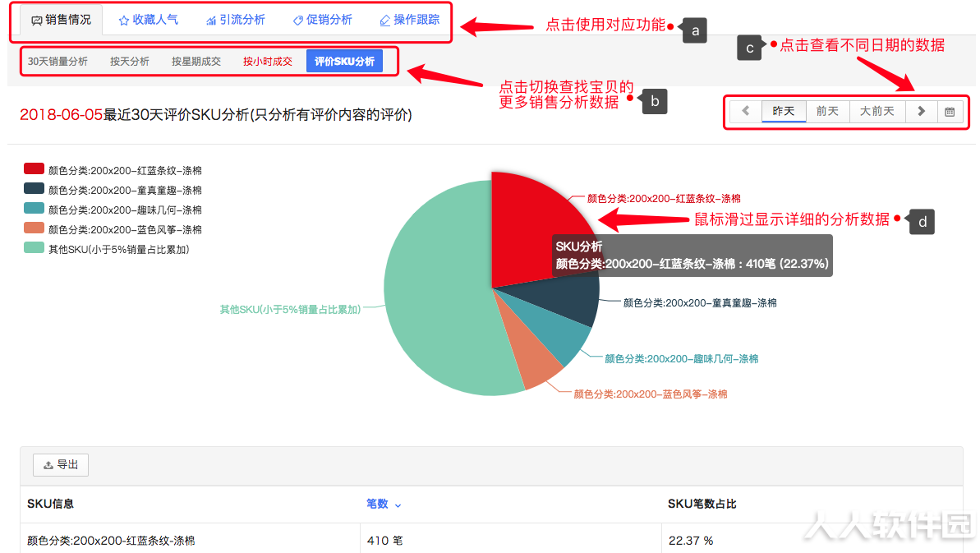Select 前天 date option

827,111
